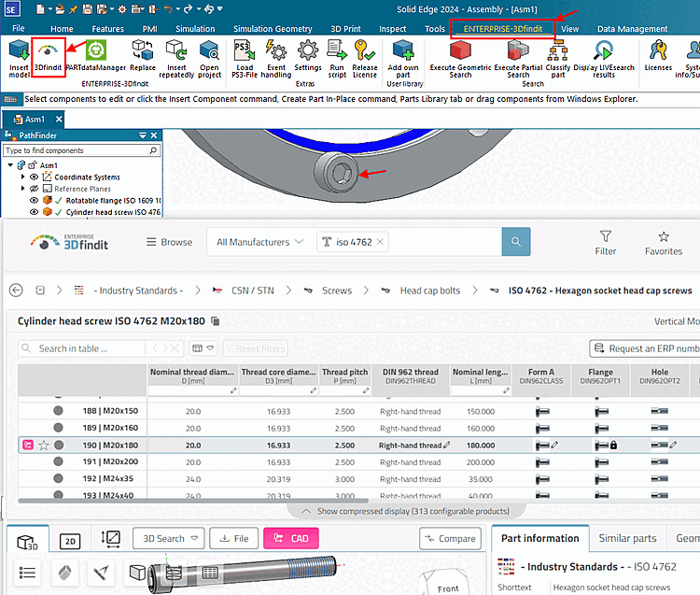Follow the Head cap bolts breadcrumb

[x=429, y=290]
